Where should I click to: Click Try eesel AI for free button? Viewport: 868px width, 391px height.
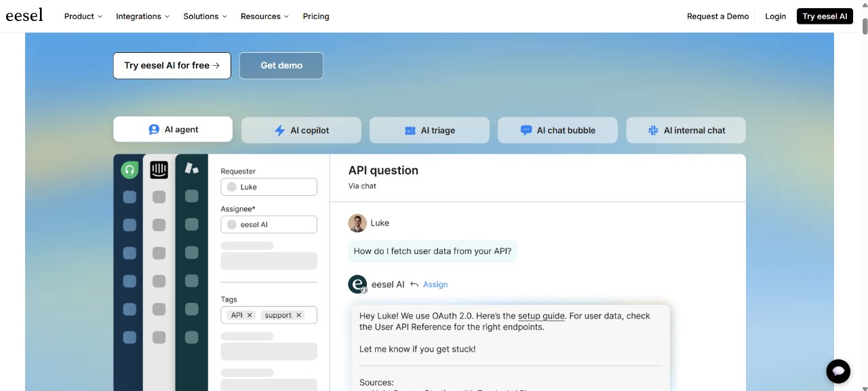click(172, 66)
